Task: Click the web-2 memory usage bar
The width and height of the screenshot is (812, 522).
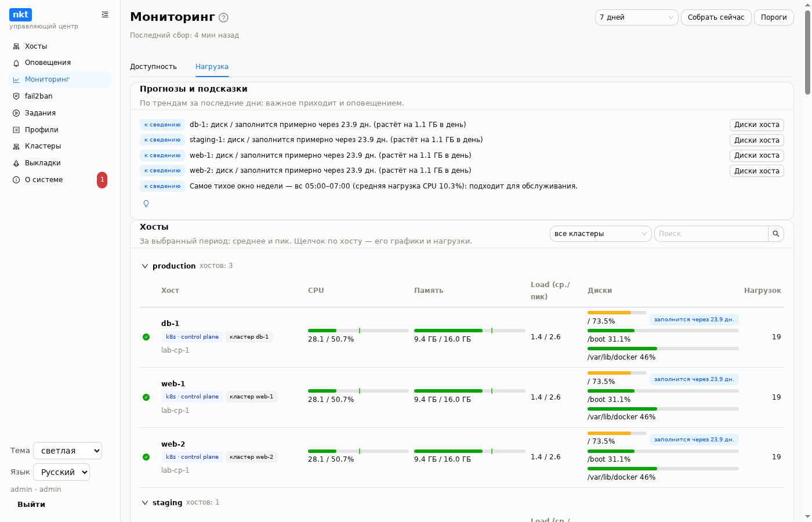Action: click(x=470, y=451)
